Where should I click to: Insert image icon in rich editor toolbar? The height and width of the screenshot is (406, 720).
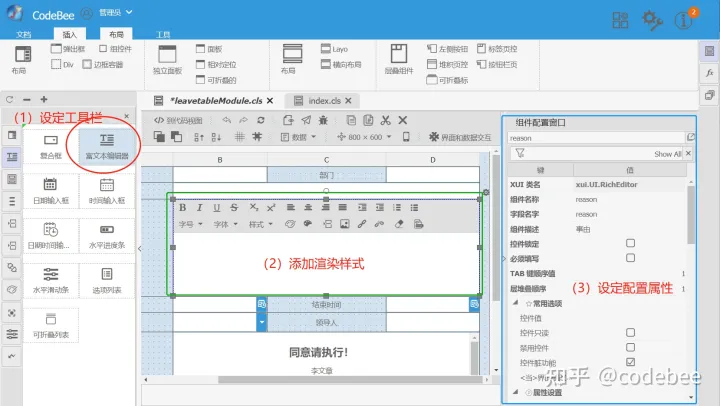click(x=344, y=224)
